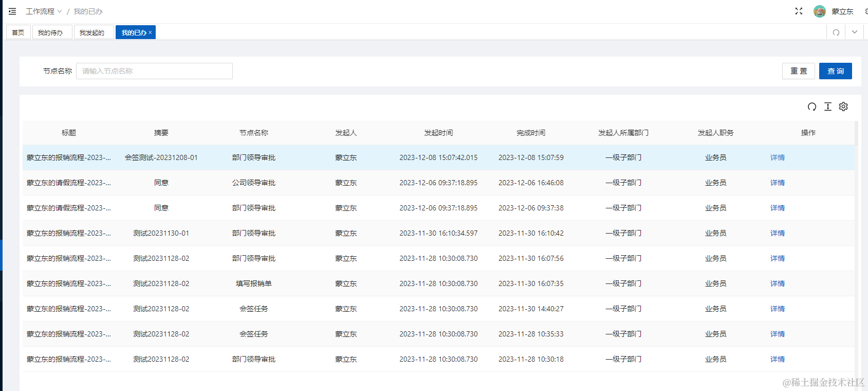Open the 工作流程 breadcrumb dropdown
The image size is (868, 391).
tap(44, 11)
